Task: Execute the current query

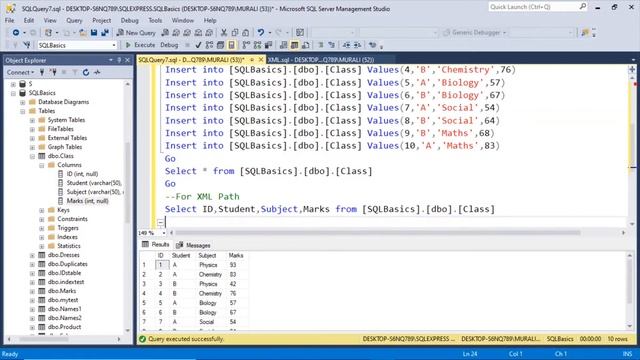Action: point(140,45)
